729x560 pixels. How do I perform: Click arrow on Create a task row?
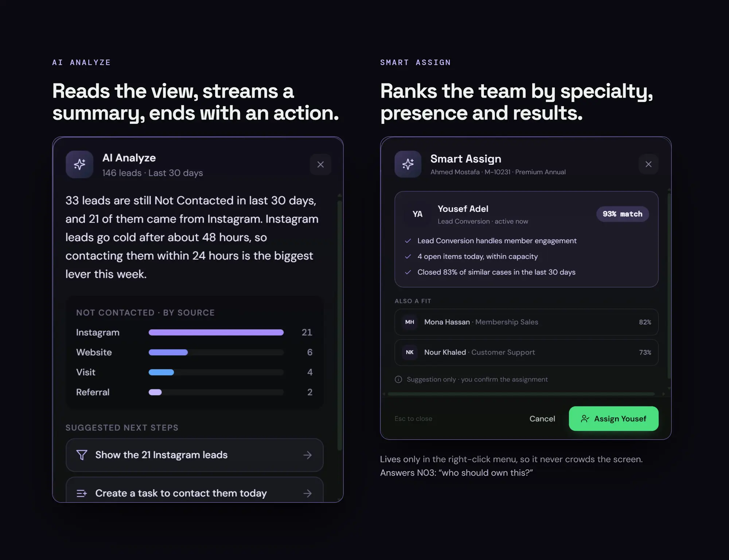pyautogui.click(x=308, y=493)
